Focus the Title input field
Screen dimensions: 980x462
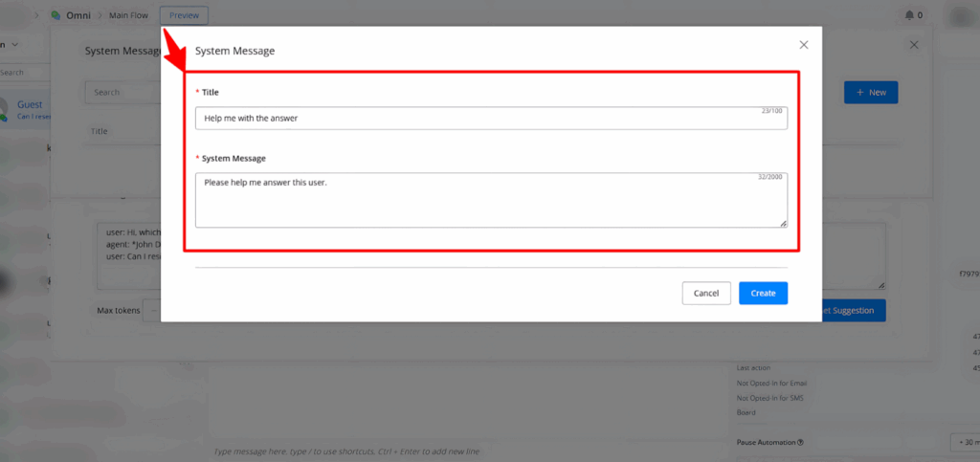[490, 118]
